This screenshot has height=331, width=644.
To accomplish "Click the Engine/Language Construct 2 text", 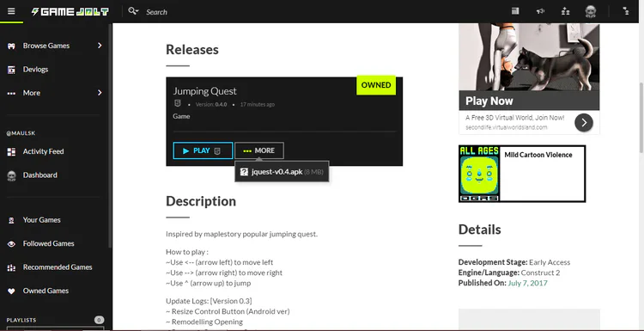I will pos(509,273).
